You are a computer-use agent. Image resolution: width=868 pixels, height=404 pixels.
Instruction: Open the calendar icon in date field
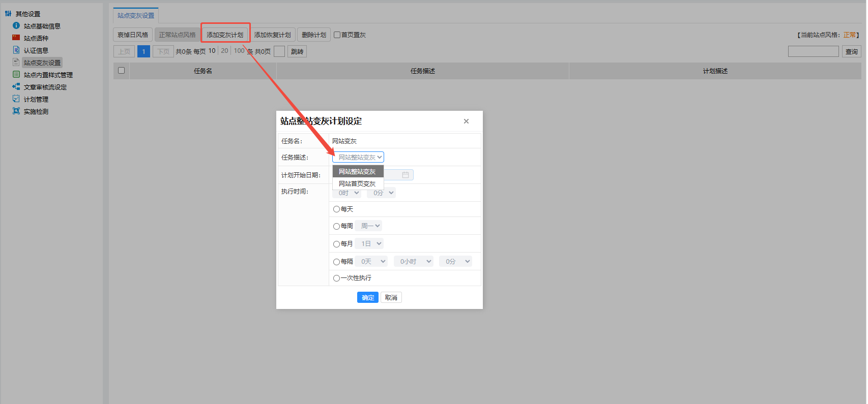[x=406, y=175]
